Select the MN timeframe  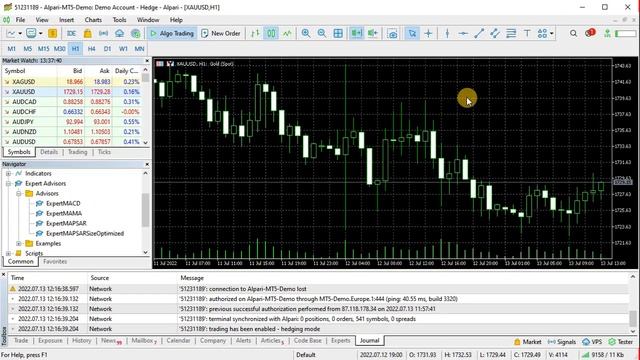(x=139, y=49)
